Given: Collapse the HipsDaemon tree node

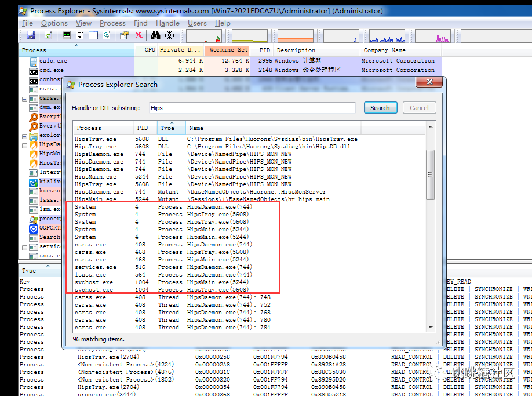Looking at the screenshot, I should coord(24,146).
